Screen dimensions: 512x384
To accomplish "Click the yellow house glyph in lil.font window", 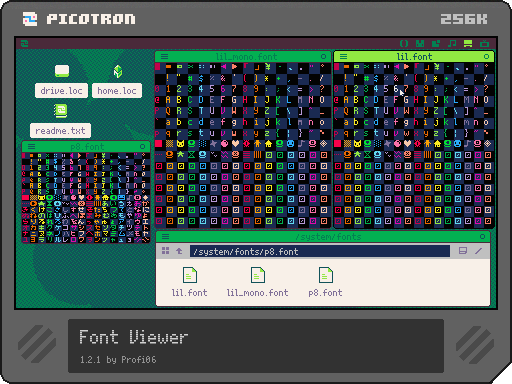I will point(437,144).
